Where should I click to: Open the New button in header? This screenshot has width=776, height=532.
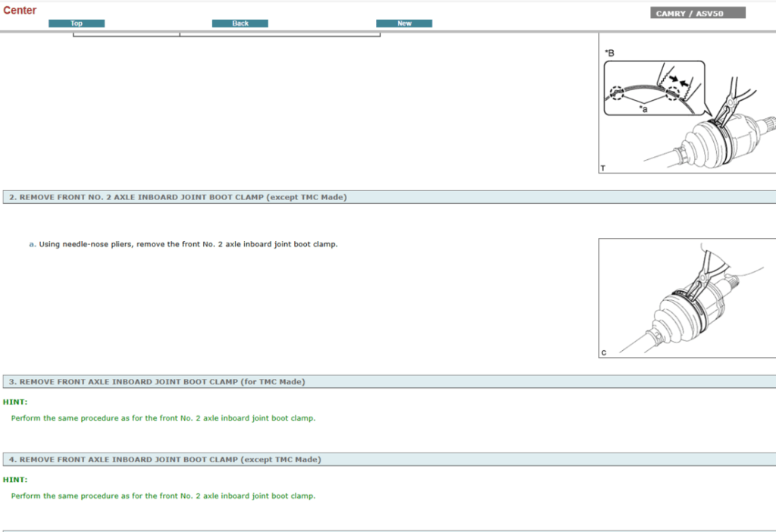pos(404,23)
